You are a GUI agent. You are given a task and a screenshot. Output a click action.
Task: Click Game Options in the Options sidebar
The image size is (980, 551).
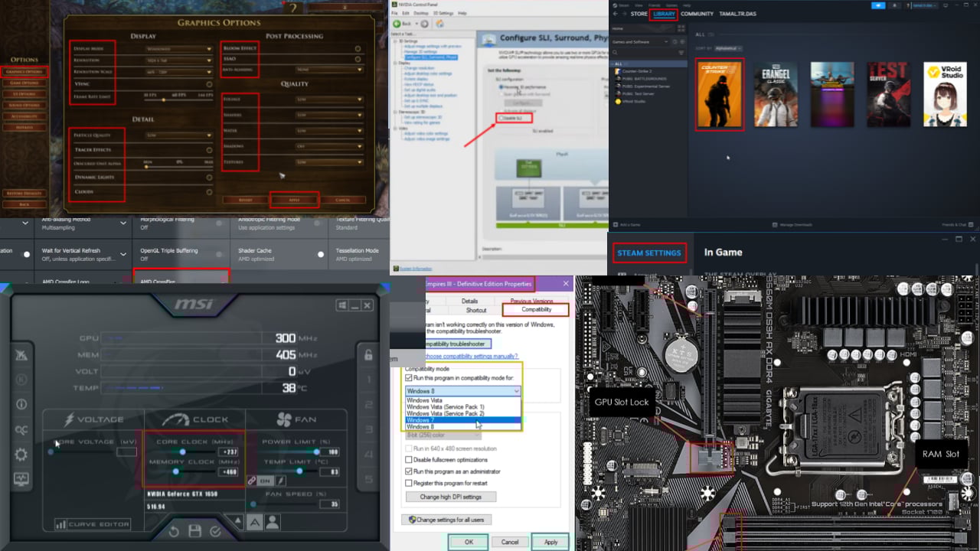tap(23, 83)
